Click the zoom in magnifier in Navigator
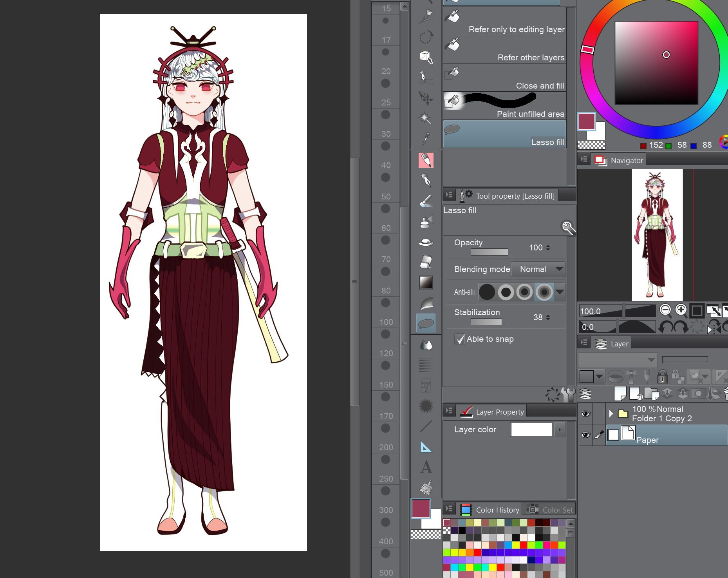The width and height of the screenshot is (728, 578). click(x=681, y=310)
